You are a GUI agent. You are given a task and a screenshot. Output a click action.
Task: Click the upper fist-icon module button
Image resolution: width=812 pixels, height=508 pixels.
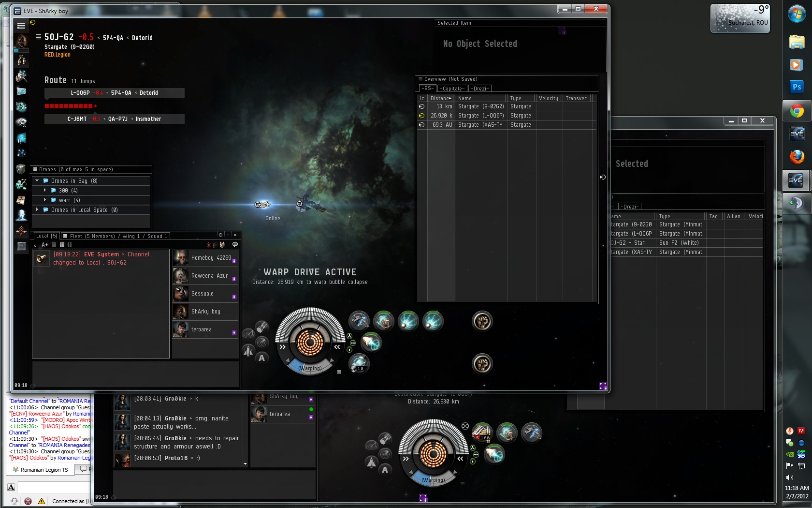coord(482,321)
